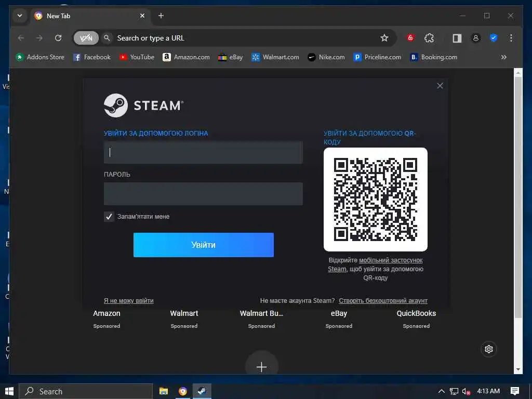The image size is (532, 399).
Task: Bookmark this page with the star icon
Action: click(384, 38)
